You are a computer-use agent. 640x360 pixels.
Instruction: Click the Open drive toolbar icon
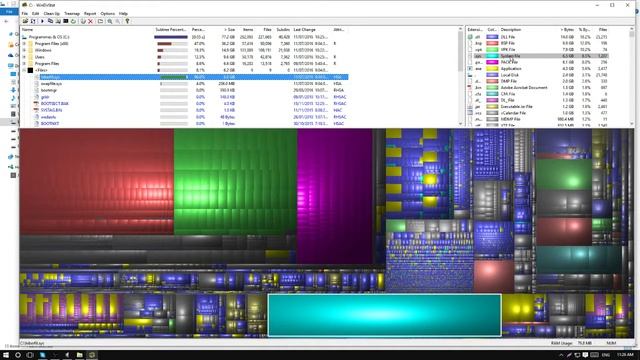point(25,21)
